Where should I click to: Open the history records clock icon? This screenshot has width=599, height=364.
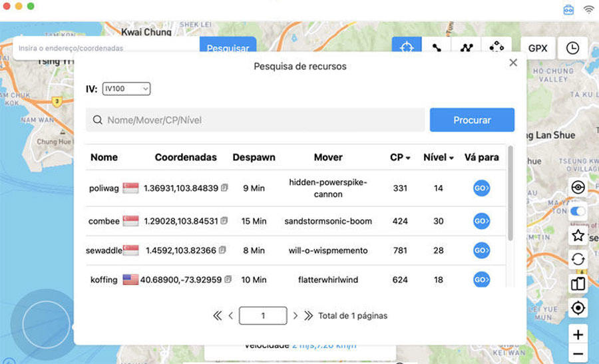click(x=572, y=48)
